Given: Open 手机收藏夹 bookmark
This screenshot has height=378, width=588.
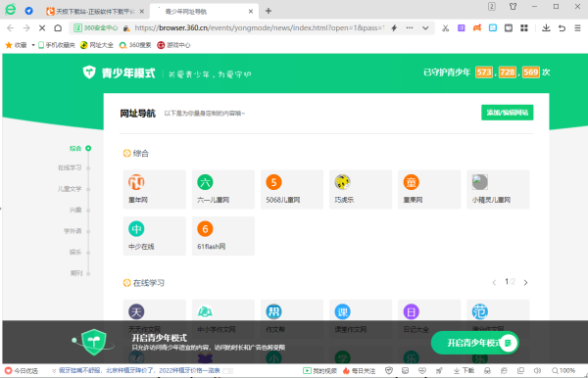Looking at the screenshot, I should tap(57, 45).
